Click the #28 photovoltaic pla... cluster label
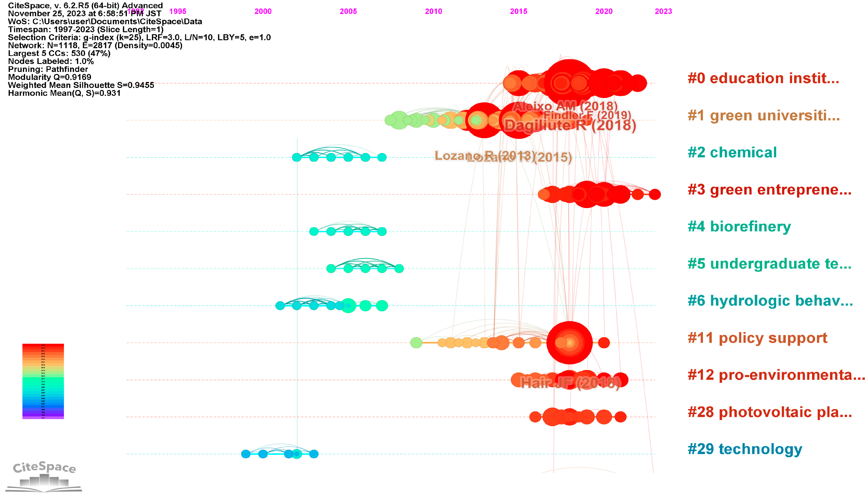Image resolution: width=868 pixels, height=497 pixels. (769, 412)
